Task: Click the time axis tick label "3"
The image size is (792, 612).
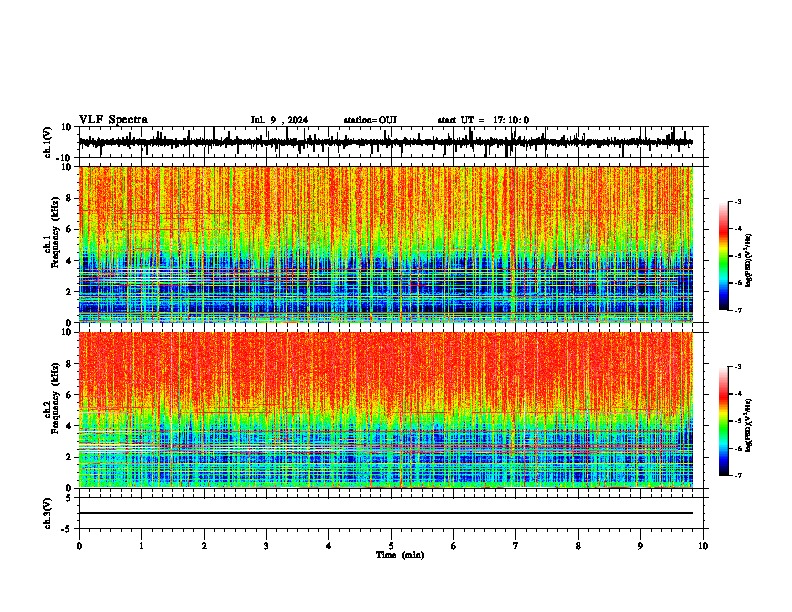Action: (266, 546)
